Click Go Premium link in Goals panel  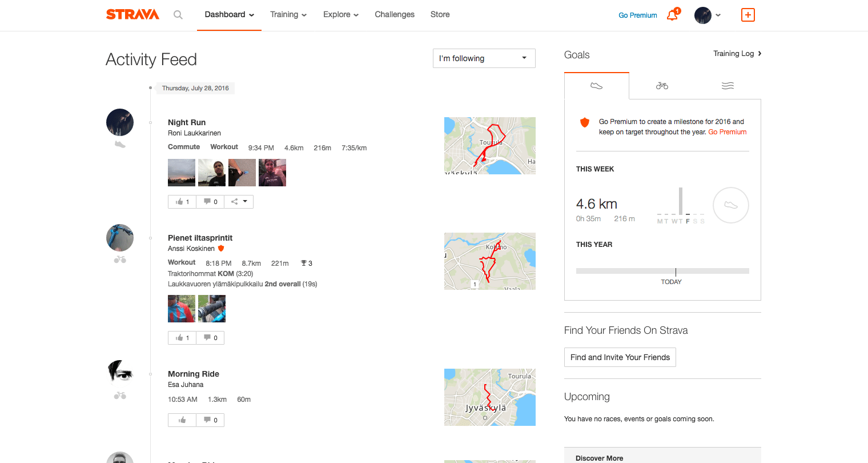(727, 132)
